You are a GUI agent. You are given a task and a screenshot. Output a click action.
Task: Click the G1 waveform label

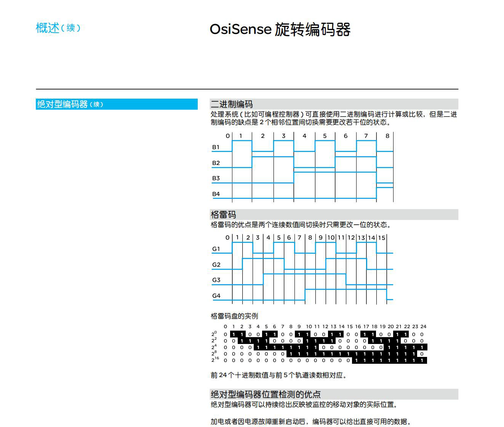point(216,249)
